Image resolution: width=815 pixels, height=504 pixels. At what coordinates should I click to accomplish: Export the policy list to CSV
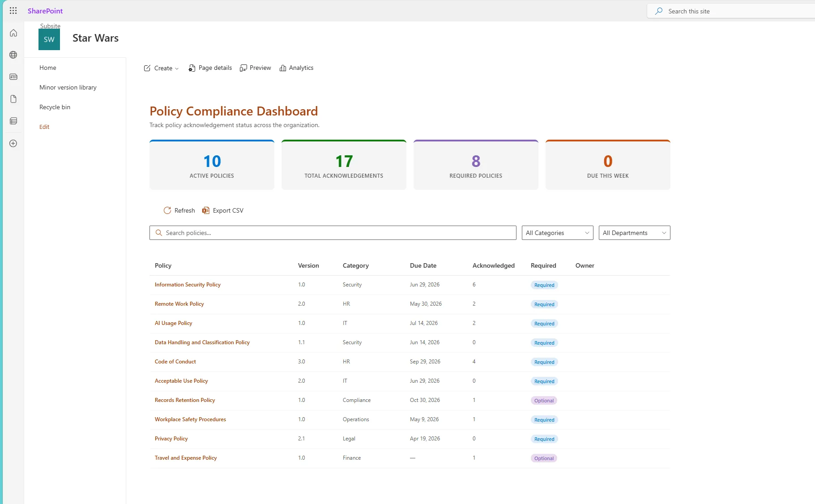click(222, 210)
